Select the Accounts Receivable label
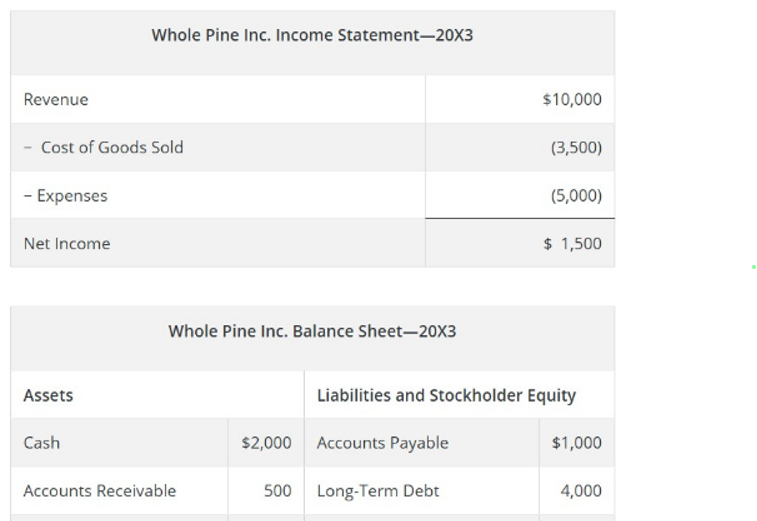The width and height of the screenshot is (757, 521). pyautogui.click(x=99, y=490)
